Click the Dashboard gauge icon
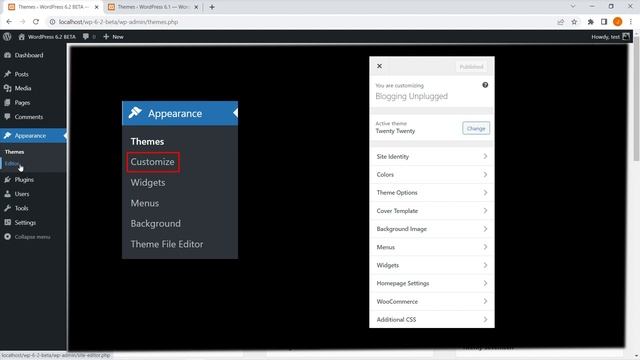640x360 pixels. click(7, 55)
